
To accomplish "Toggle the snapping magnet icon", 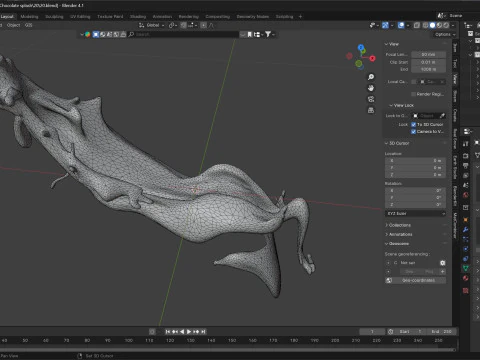I will click(x=184, y=25).
